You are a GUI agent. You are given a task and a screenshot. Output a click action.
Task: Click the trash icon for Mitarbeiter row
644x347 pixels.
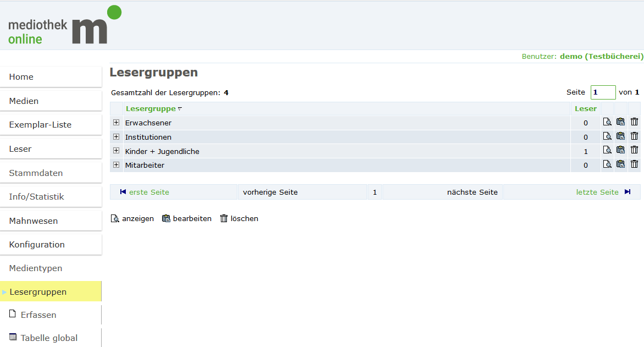[x=634, y=164]
